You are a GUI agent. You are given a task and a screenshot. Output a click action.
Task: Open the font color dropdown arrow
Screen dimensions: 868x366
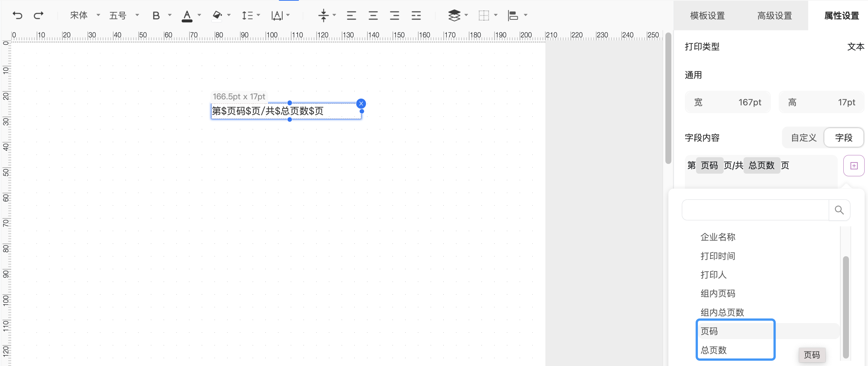coord(199,15)
